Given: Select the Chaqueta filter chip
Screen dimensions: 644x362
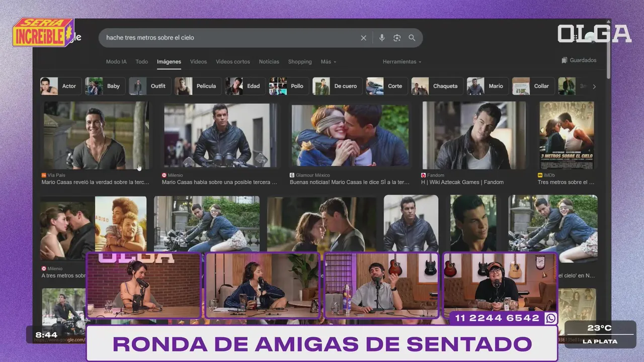Looking at the screenshot, I should (437, 86).
